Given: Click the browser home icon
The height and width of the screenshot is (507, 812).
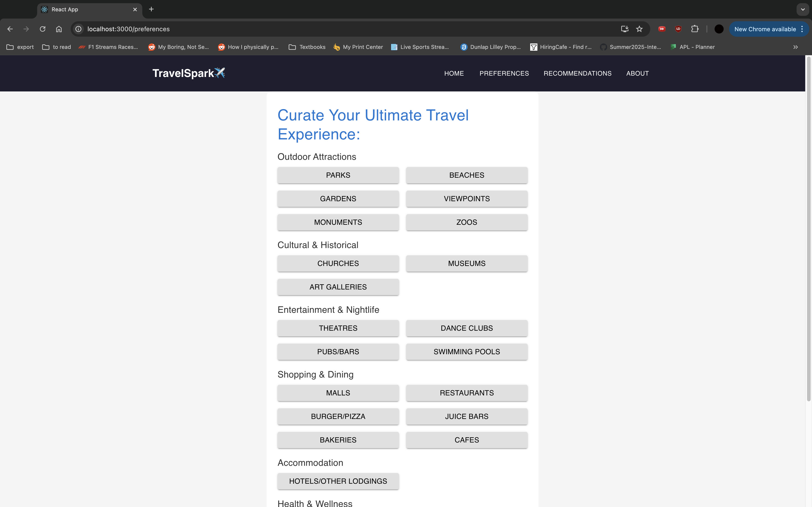Looking at the screenshot, I should click(x=59, y=29).
